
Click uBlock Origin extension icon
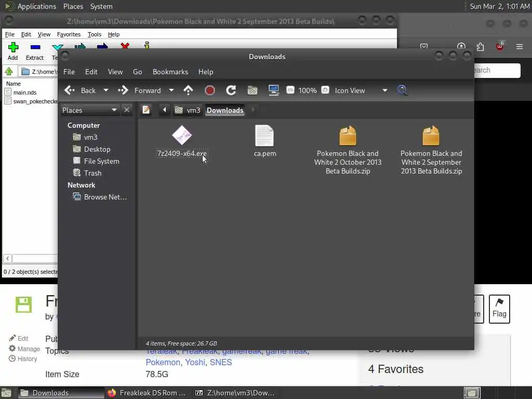(499, 46)
